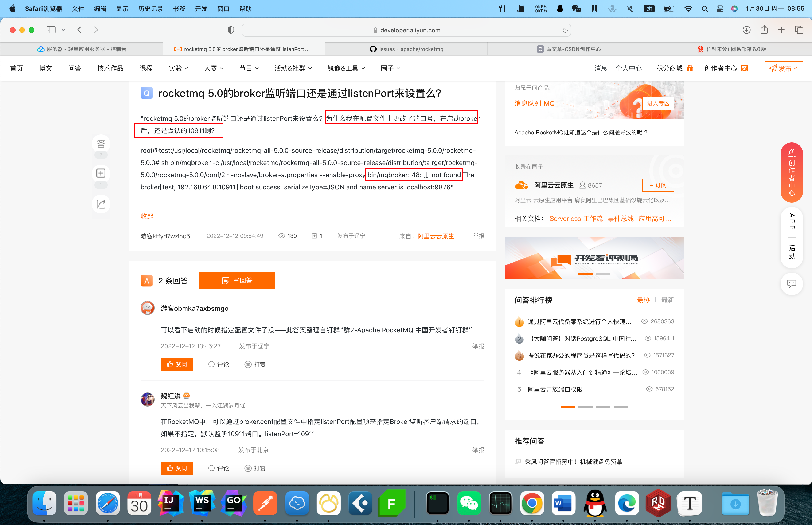Image resolution: width=812 pixels, height=525 pixels.
Task: Open the feedback chat bubble icon on right
Action: 791,284
